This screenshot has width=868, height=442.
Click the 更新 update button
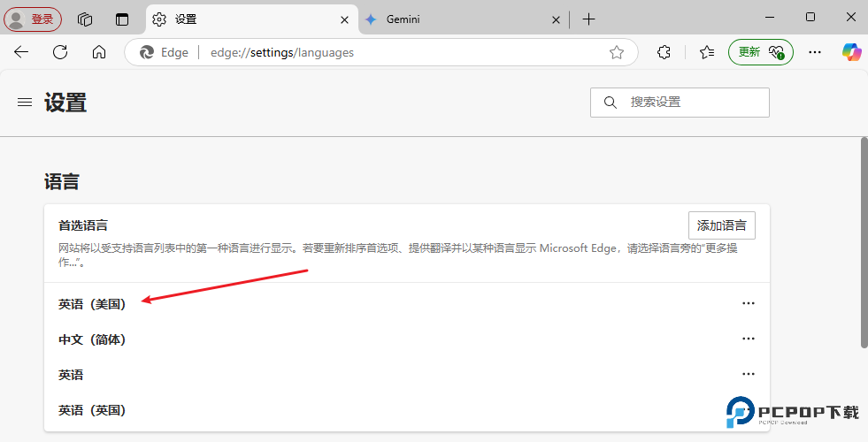(760, 52)
